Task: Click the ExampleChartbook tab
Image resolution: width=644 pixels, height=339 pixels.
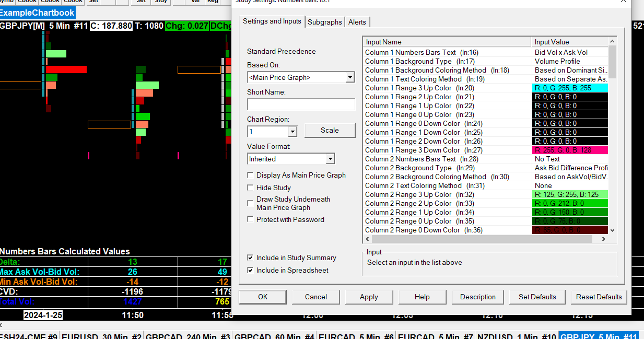Action: 37,13
